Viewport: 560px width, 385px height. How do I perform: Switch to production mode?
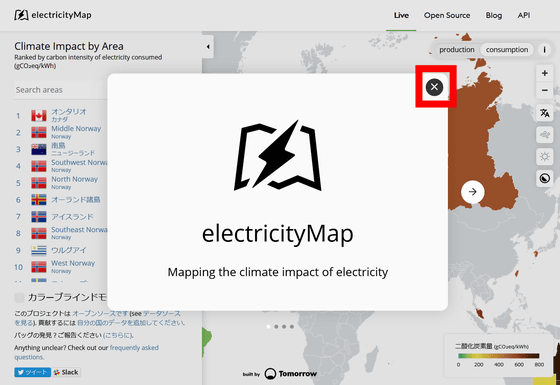(x=457, y=50)
